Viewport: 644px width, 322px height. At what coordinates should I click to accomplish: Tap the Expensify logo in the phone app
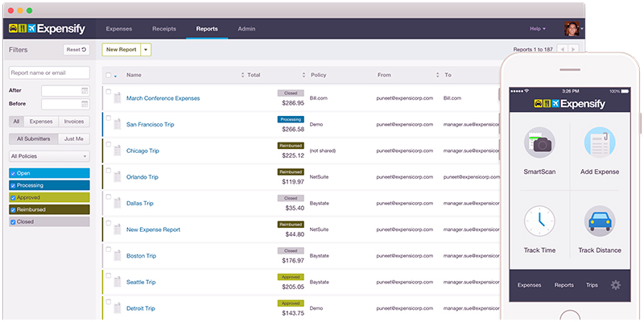(x=570, y=104)
